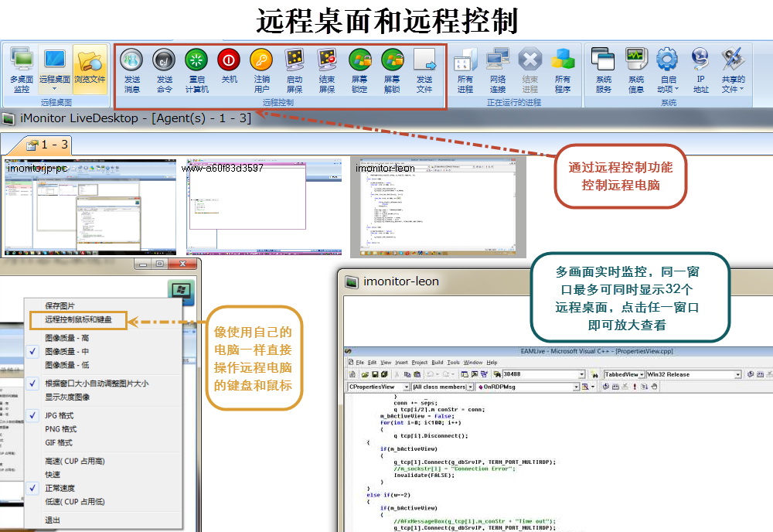Open the imonitor-leon desktop thumbnail

(x=394, y=210)
